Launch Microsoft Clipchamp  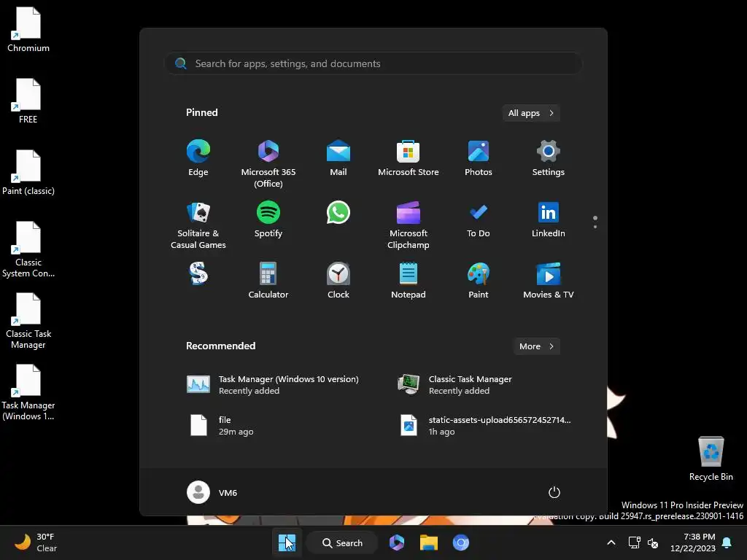click(409, 225)
